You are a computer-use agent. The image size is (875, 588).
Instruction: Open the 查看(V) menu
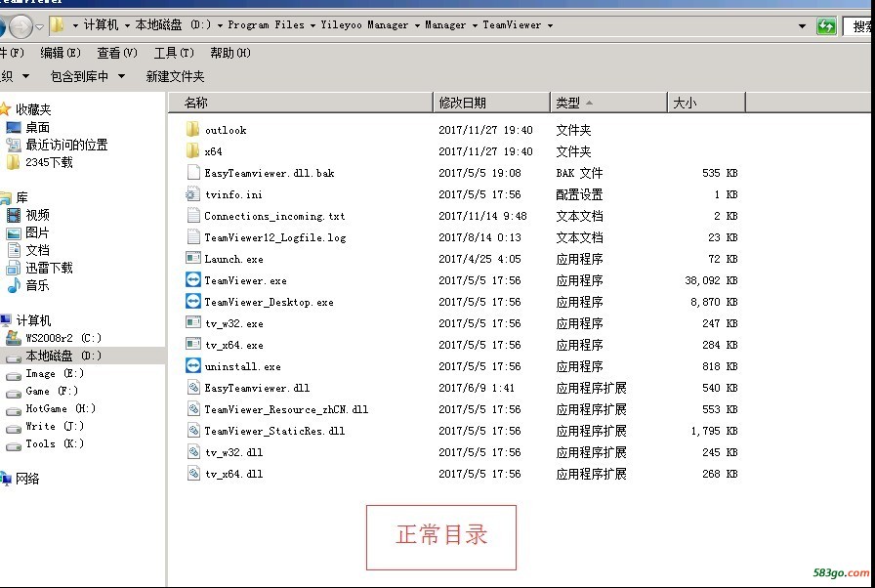point(117,53)
